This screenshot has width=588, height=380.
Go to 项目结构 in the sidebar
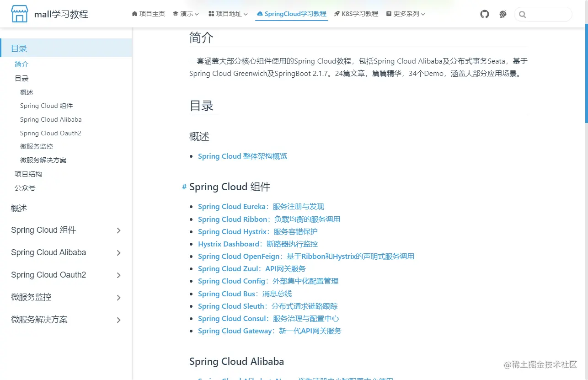point(28,174)
